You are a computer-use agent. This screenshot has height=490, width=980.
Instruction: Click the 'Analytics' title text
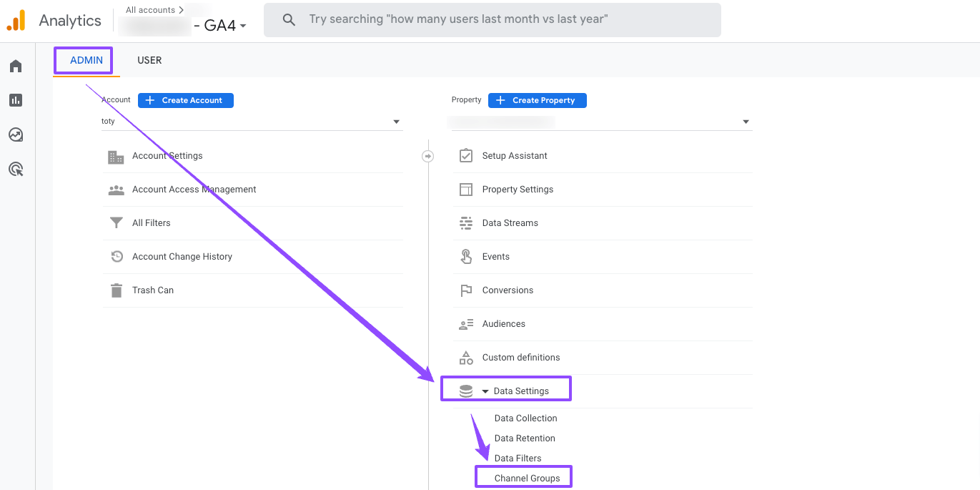[x=70, y=21]
